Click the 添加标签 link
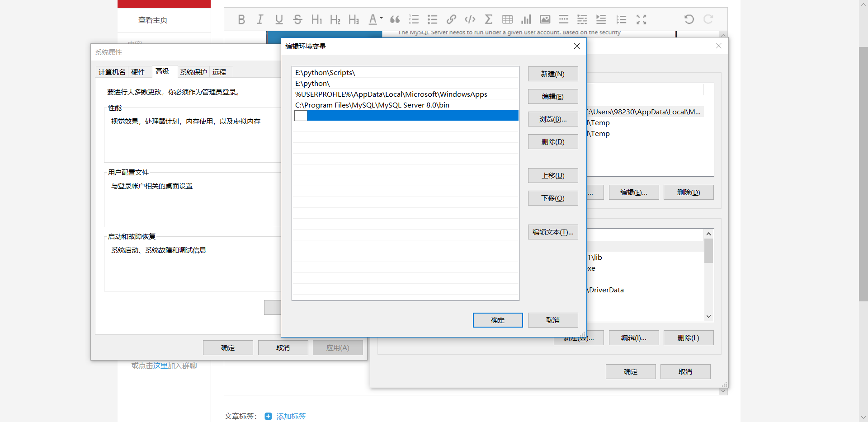The image size is (868, 422). (291, 416)
